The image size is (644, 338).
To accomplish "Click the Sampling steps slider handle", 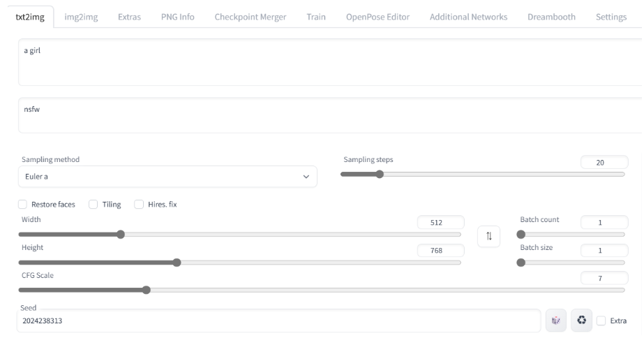I will tap(380, 175).
